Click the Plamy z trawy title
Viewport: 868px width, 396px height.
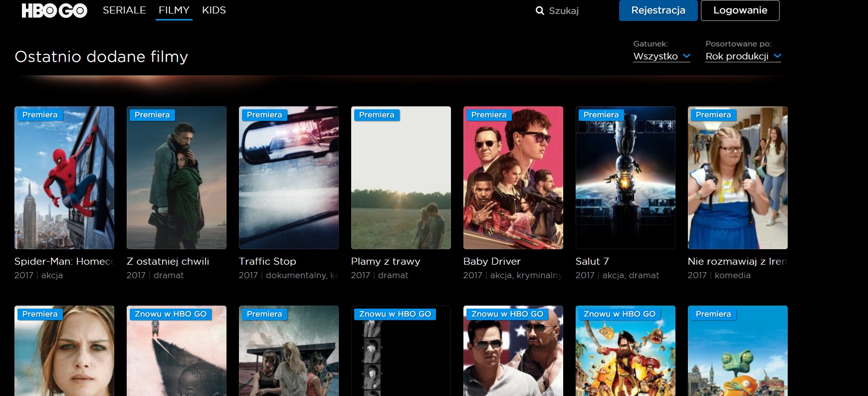click(386, 261)
